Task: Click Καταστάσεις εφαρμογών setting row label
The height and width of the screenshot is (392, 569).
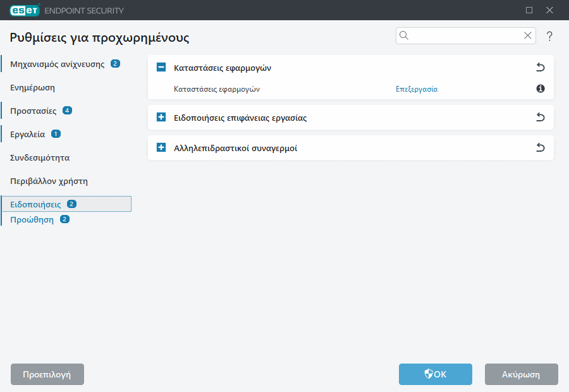Action: (x=217, y=89)
